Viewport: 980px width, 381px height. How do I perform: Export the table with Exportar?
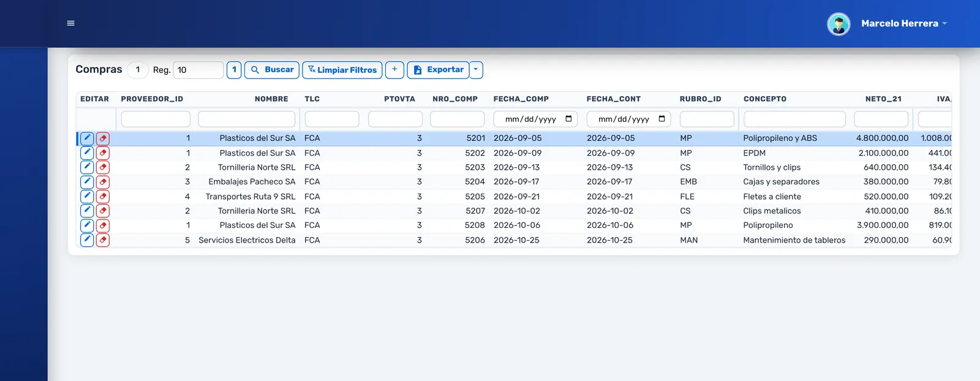439,70
